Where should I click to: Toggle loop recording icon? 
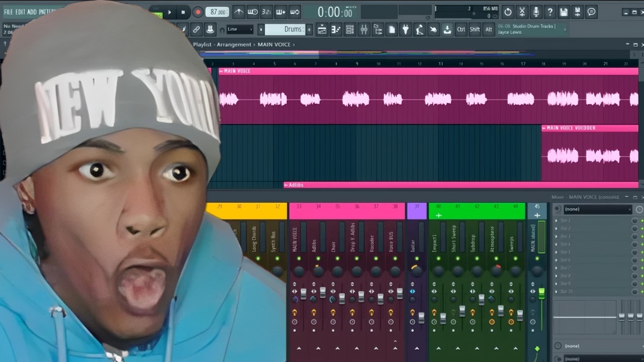tap(295, 12)
